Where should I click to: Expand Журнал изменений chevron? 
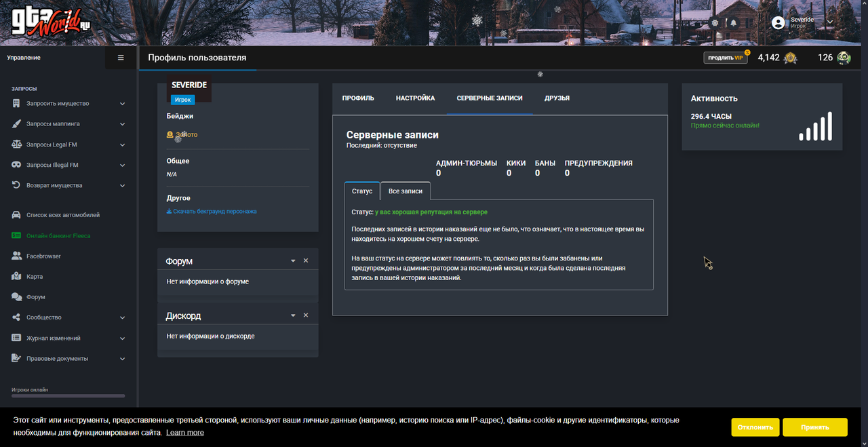click(x=123, y=338)
